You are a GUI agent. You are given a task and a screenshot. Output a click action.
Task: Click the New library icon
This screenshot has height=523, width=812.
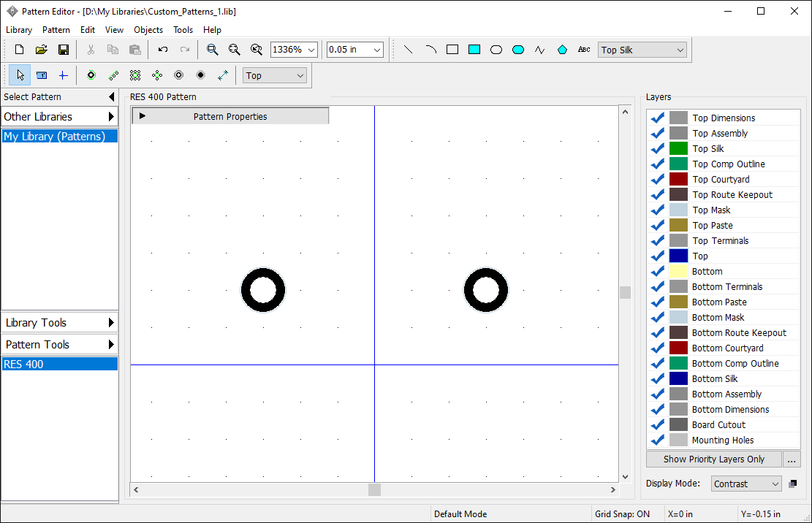pos(19,50)
